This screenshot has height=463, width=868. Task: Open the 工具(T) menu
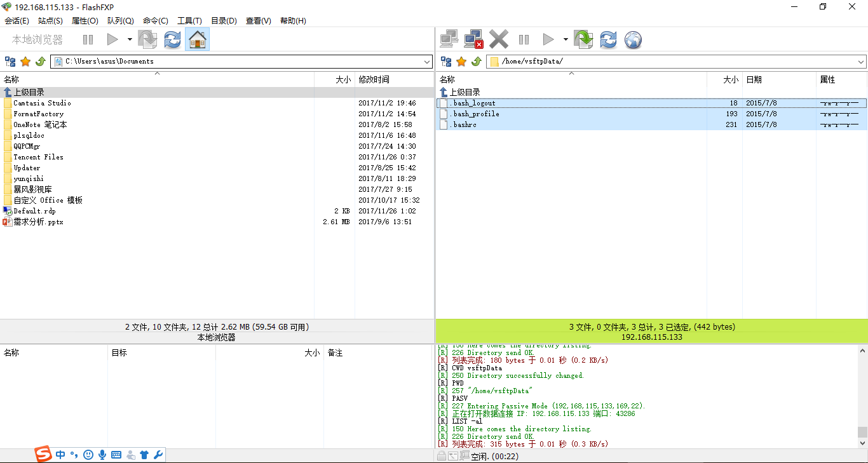click(189, 21)
